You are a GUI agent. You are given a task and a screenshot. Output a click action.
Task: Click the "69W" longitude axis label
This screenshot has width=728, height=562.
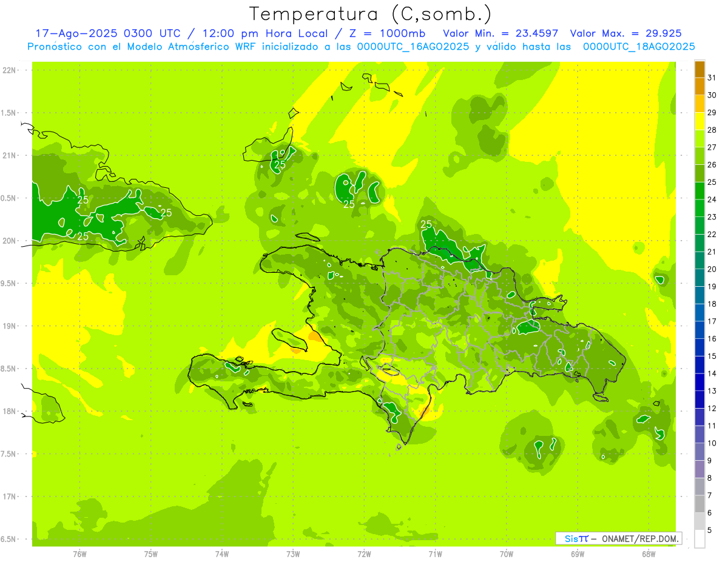tap(577, 554)
